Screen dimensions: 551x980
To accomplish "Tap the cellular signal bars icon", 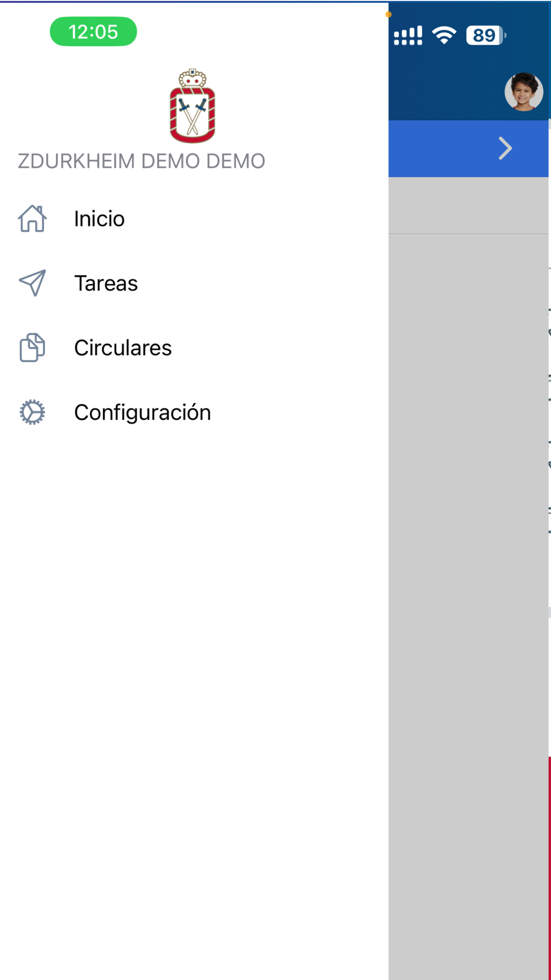I will (x=408, y=35).
